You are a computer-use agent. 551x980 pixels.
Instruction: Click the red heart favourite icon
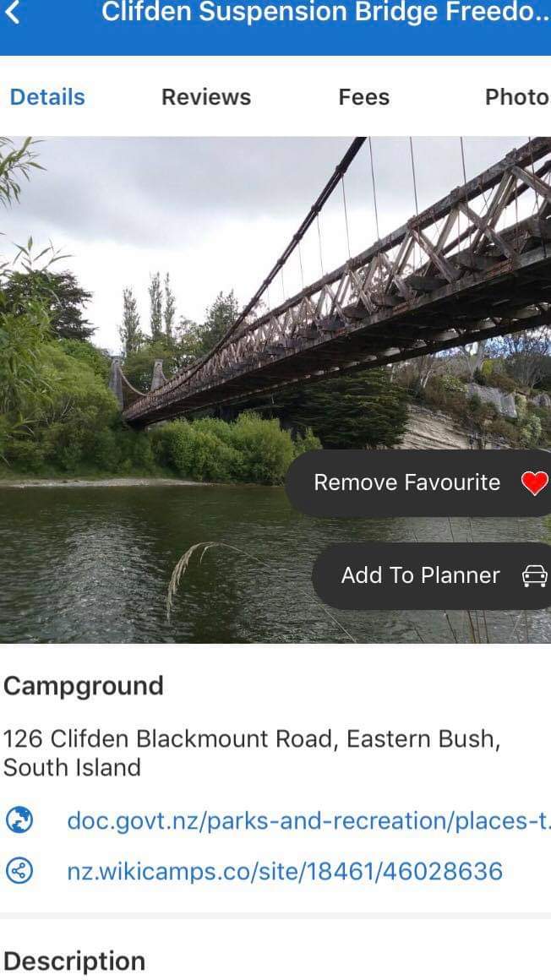[534, 483]
